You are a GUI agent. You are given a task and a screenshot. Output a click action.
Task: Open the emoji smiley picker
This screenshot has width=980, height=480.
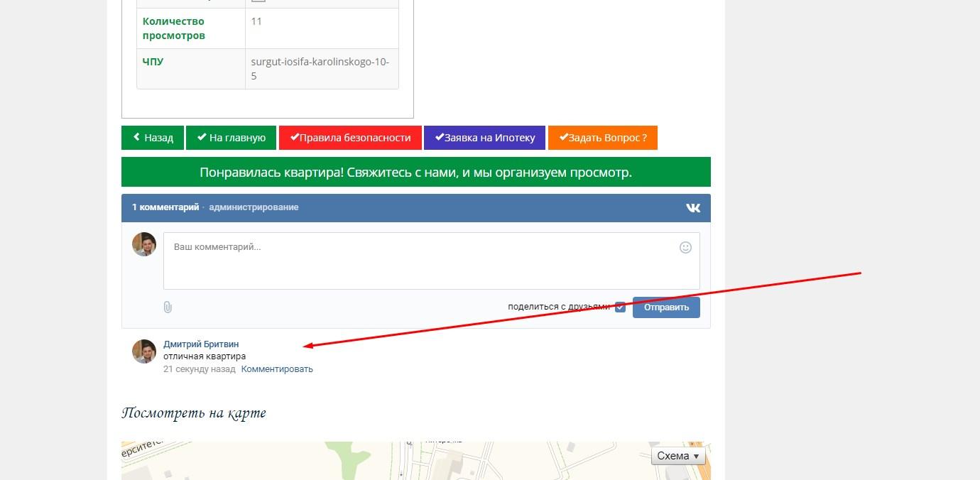(x=685, y=247)
